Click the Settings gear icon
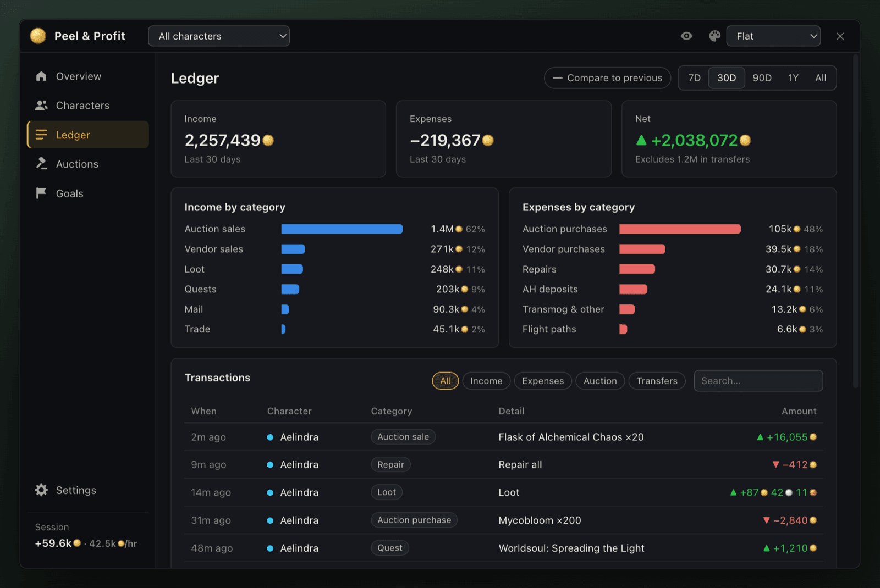The image size is (880, 588). [41, 490]
